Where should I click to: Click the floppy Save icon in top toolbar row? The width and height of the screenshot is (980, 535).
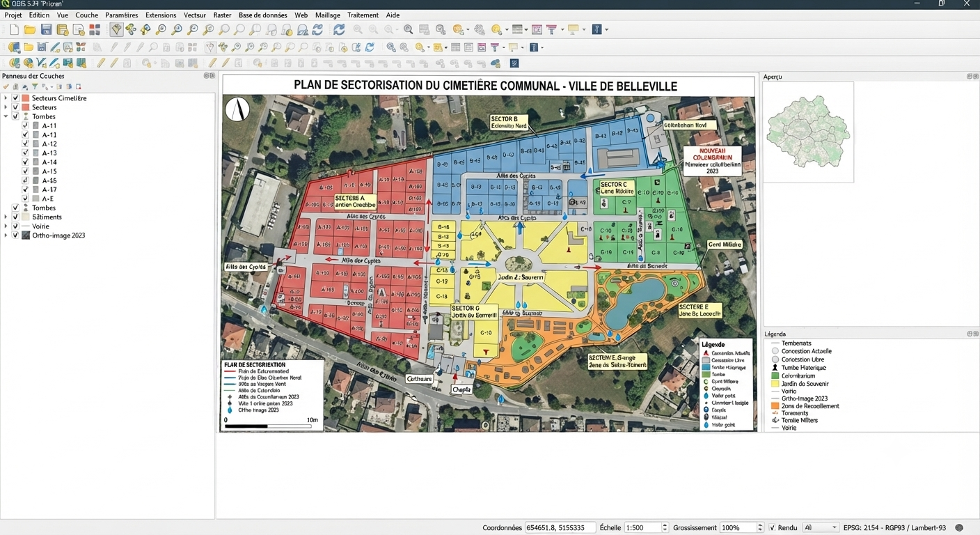(46, 30)
